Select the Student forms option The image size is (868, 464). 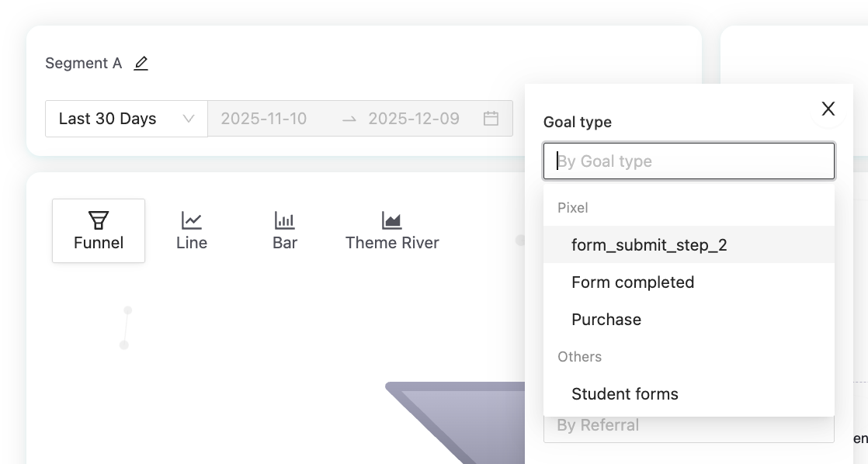click(x=625, y=394)
